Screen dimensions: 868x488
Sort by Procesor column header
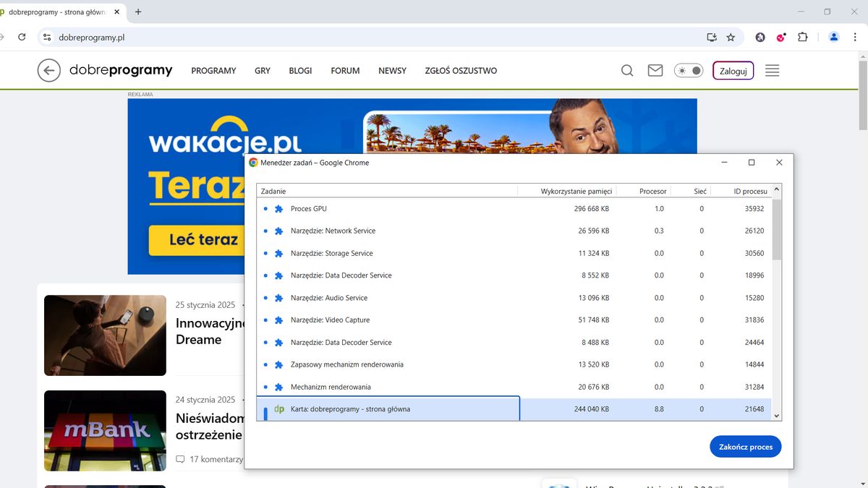click(x=644, y=191)
